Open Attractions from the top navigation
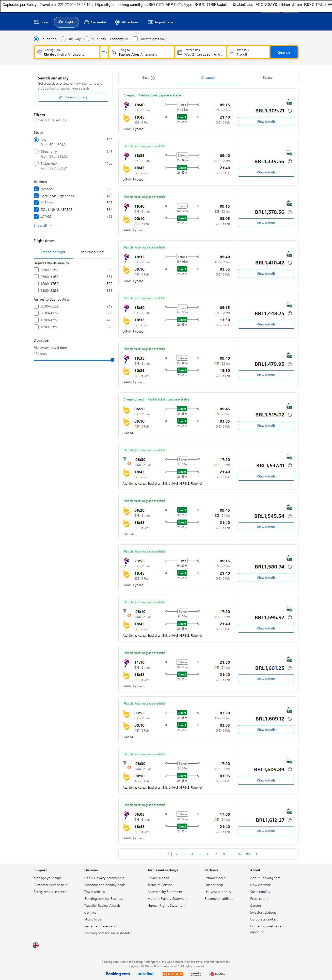The image size is (332, 980). [127, 22]
